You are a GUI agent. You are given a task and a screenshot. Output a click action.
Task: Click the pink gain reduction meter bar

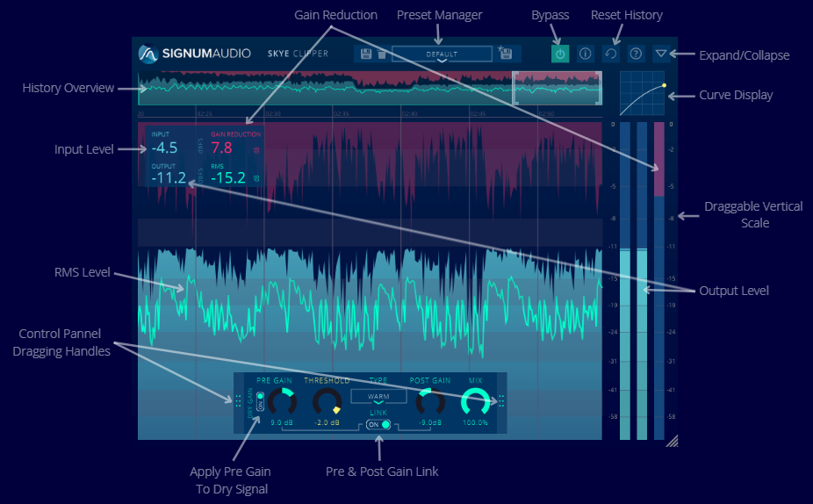coord(659,159)
